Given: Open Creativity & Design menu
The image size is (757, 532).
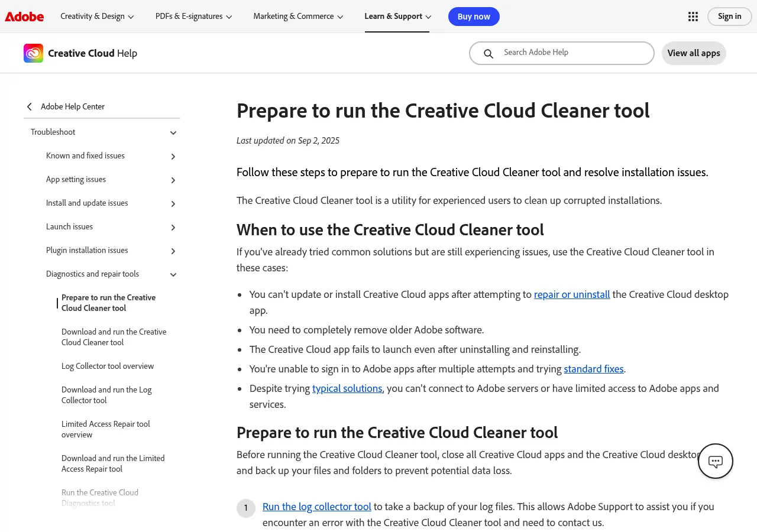Looking at the screenshot, I should click(98, 17).
